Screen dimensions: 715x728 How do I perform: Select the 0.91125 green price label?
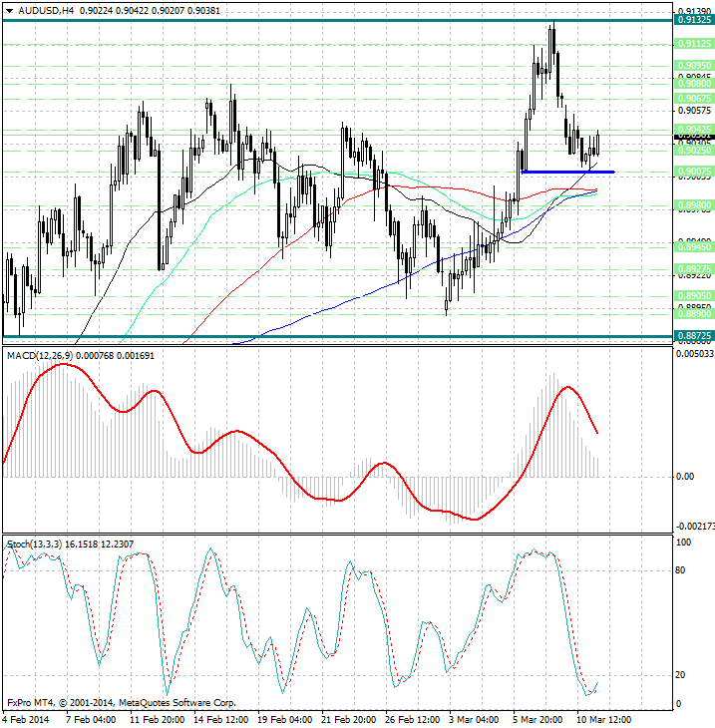tap(693, 44)
